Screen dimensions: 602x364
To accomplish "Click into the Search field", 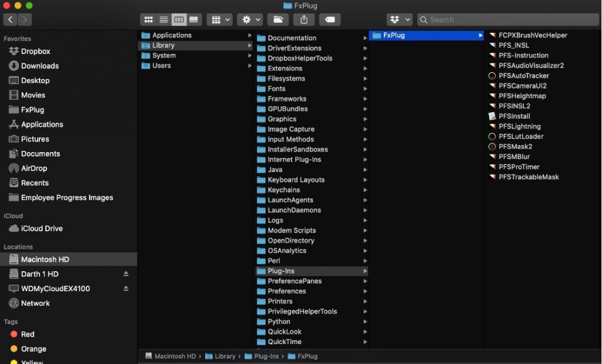I will coord(509,19).
